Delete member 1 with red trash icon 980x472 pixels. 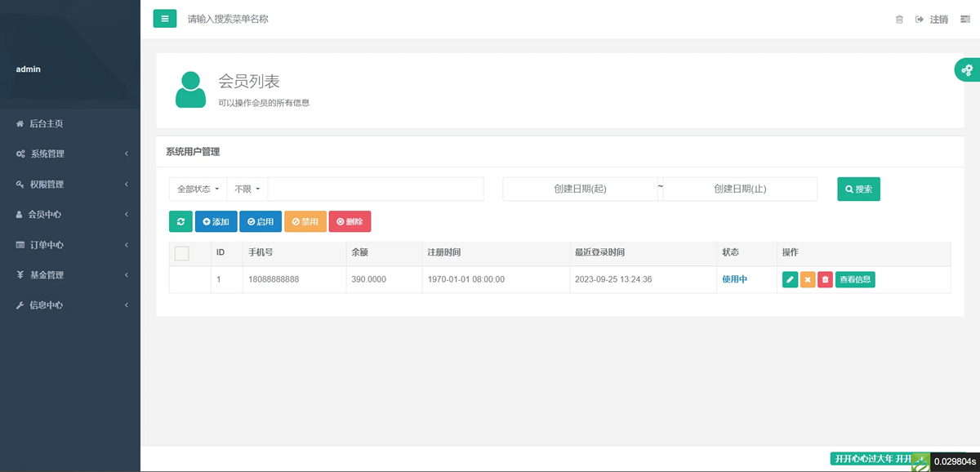825,279
